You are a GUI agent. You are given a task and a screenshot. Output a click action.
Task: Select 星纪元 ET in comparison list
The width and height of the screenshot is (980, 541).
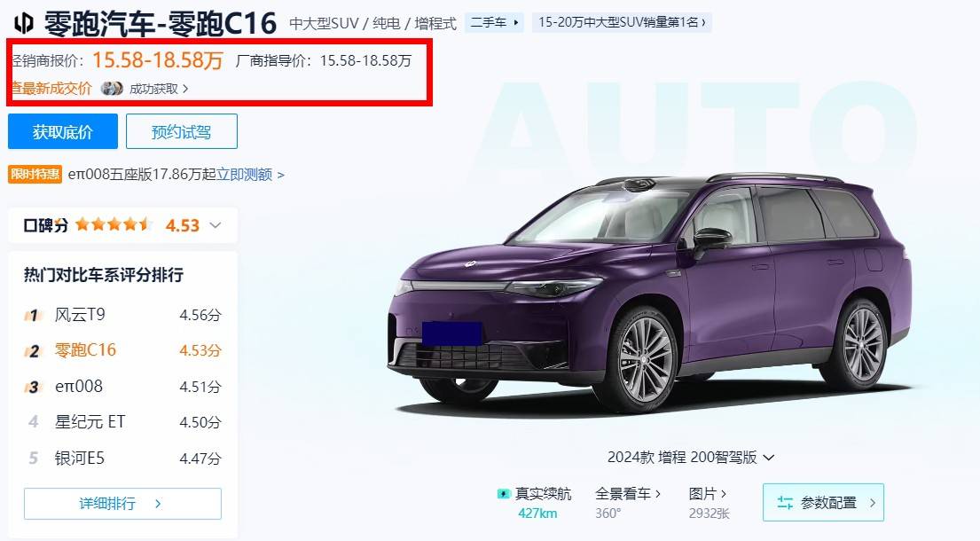click(x=90, y=421)
